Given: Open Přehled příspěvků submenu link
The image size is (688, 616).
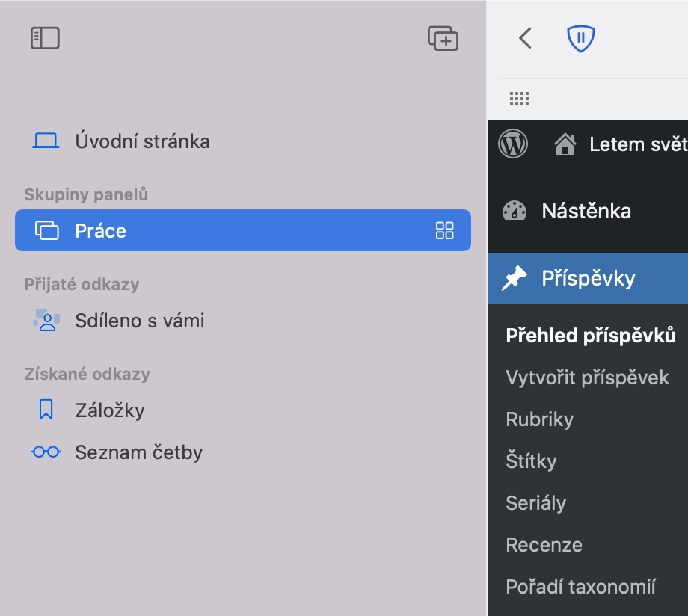Looking at the screenshot, I should [x=591, y=336].
